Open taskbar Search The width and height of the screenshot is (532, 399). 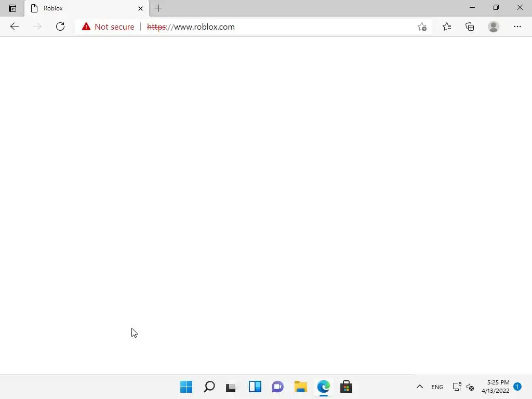(209, 387)
